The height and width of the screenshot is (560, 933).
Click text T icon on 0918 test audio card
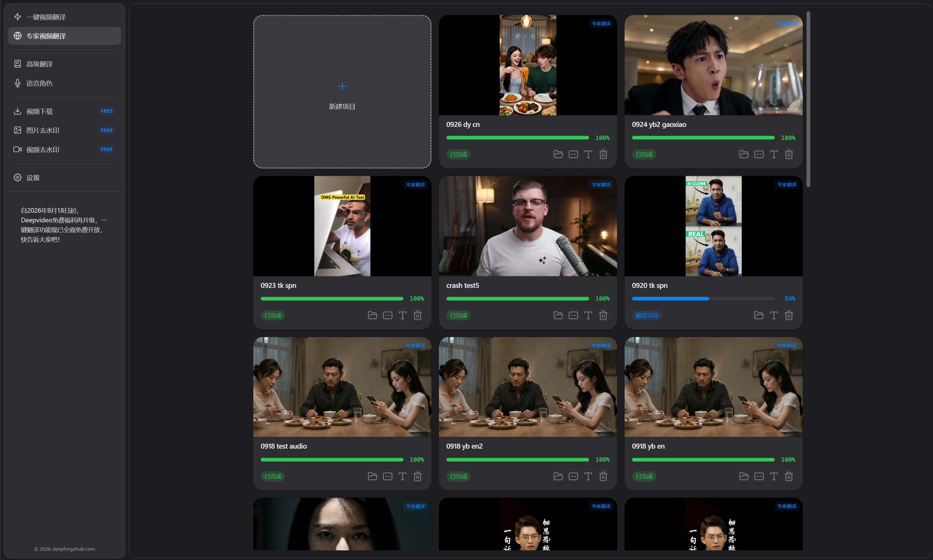point(402,477)
